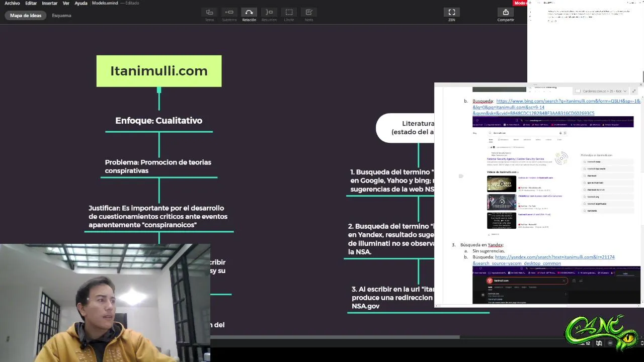
Task: Open the Editar menu
Action: (x=31, y=3)
